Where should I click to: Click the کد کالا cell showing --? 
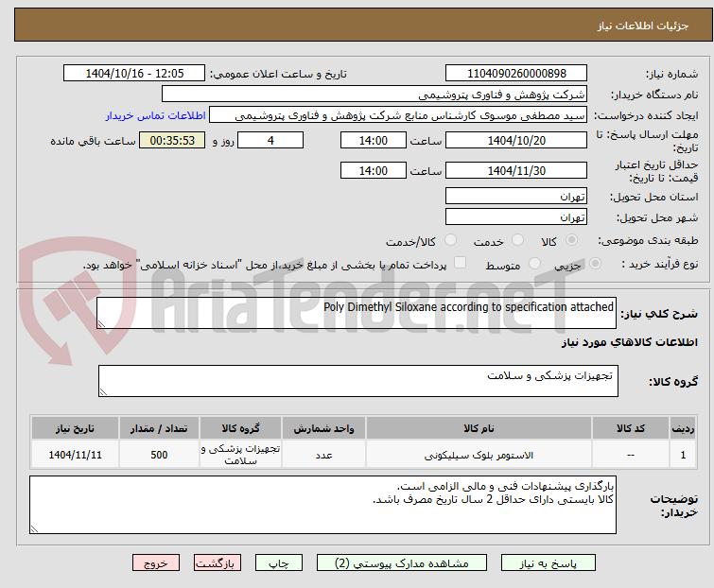click(x=631, y=455)
